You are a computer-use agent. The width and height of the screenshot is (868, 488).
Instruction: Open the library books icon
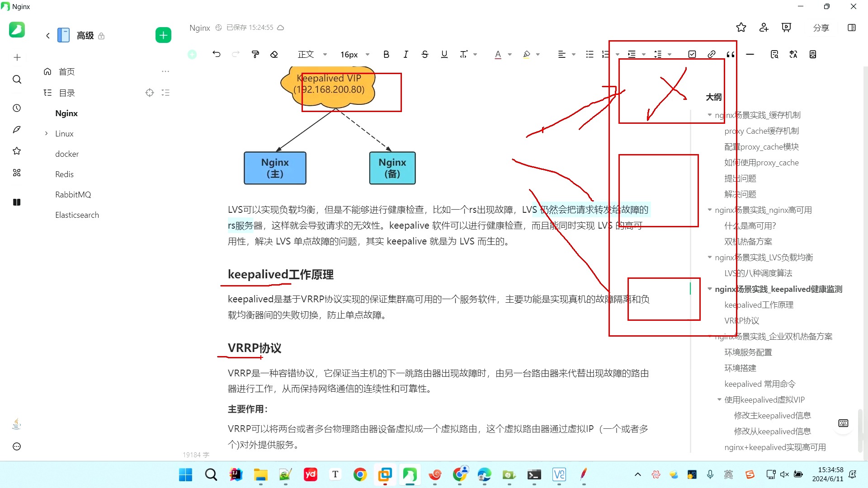(x=17, y=202)
